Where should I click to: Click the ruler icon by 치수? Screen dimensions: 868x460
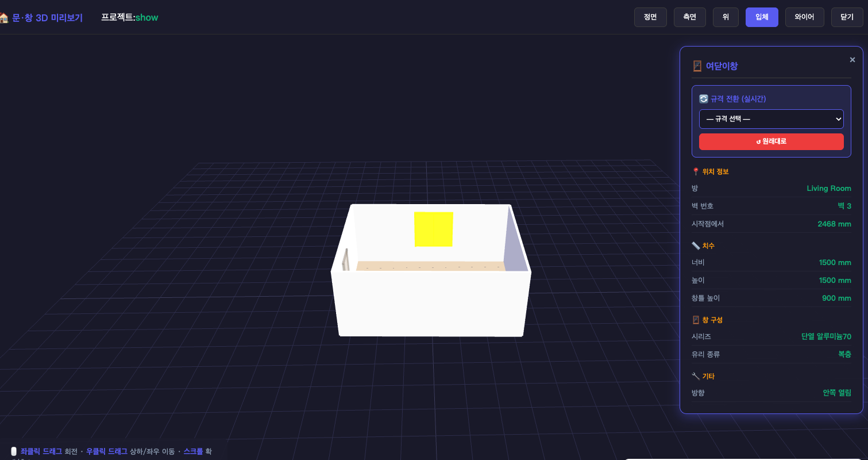696,246
